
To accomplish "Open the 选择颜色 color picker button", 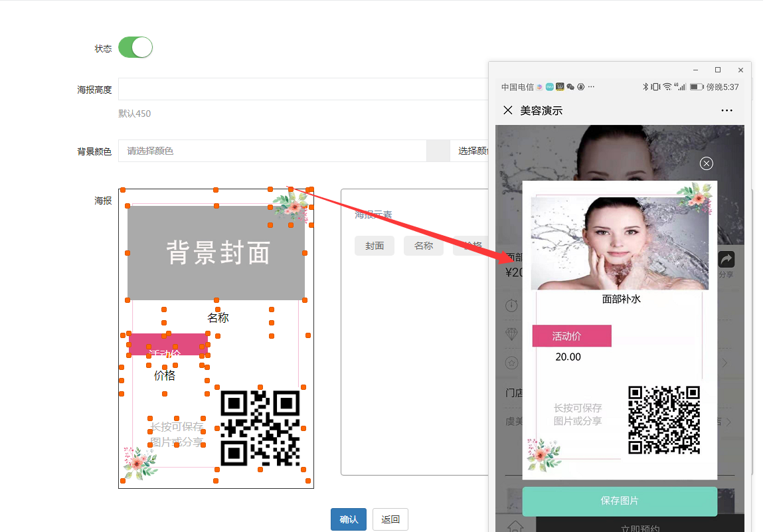I will tap(470, 151).
